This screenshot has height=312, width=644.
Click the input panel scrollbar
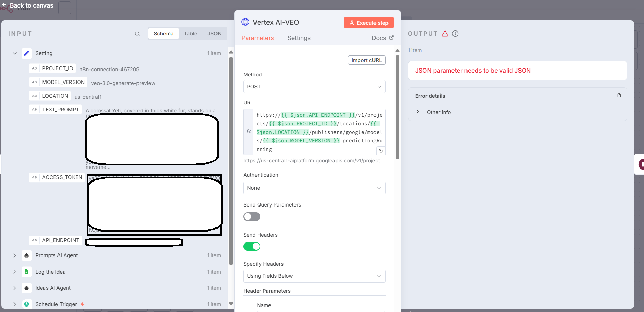pos(231,161)
